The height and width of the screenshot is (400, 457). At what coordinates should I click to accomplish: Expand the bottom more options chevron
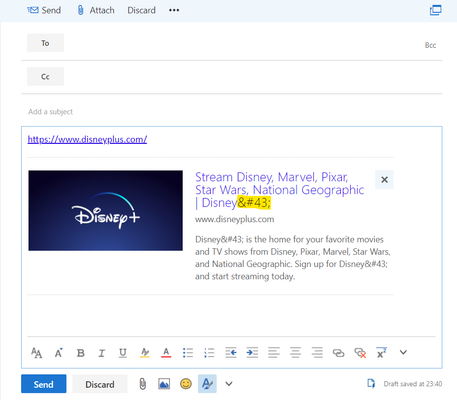tap(229, 384)
